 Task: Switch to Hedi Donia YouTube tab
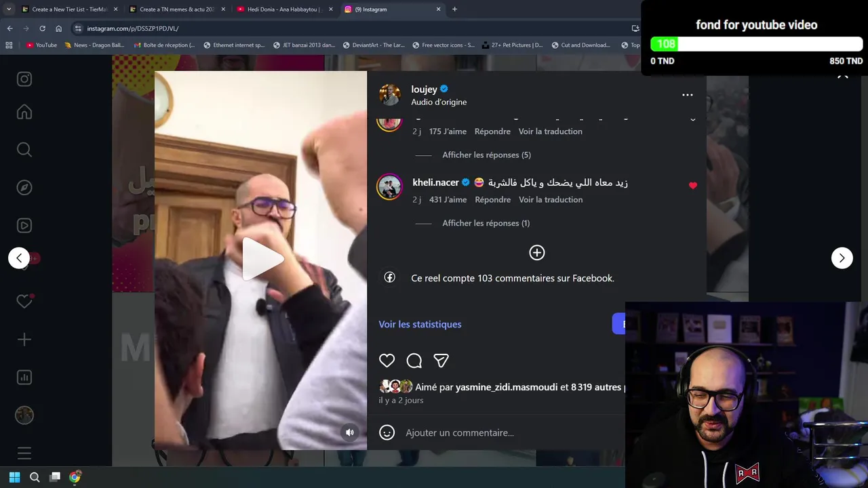click(283, 9)
